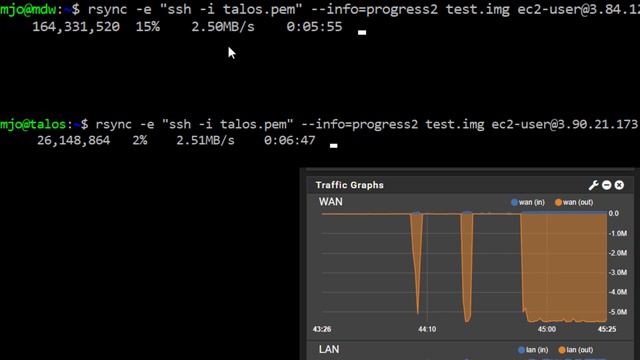Click the 45:00 time axis label
Screen dimensions: 640x360
pos(547,329)
